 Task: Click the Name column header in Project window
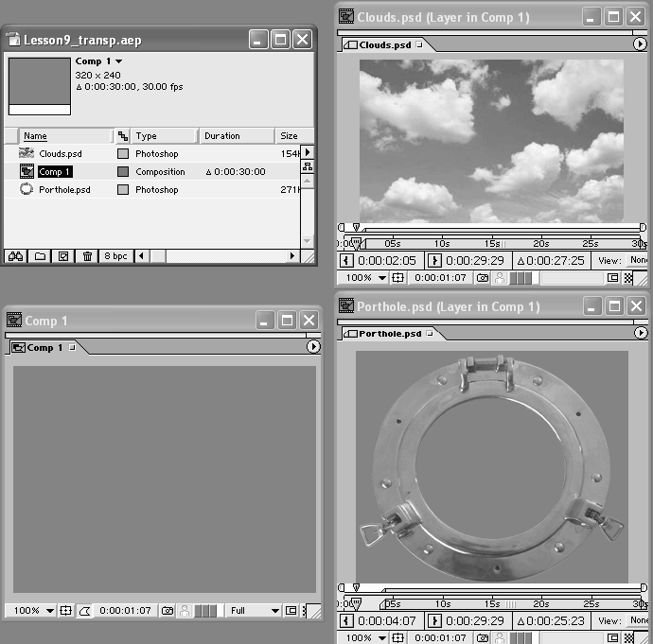[35, 136]
